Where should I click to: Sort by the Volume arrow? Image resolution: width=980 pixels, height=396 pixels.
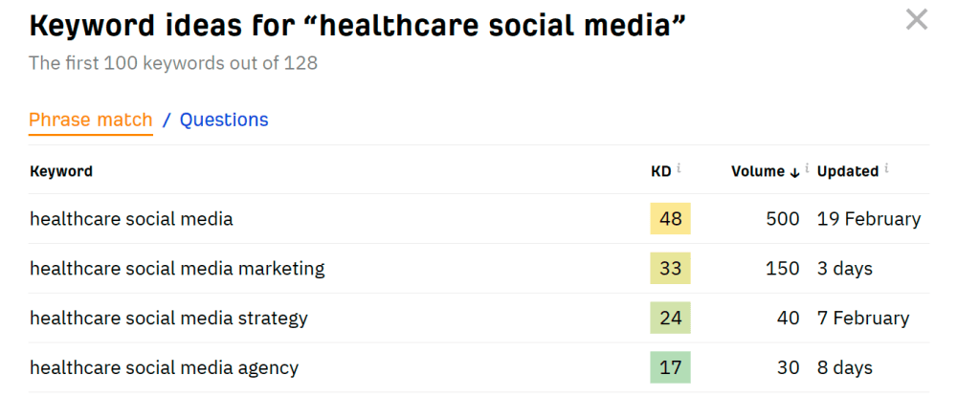click(x=793, y=172)
